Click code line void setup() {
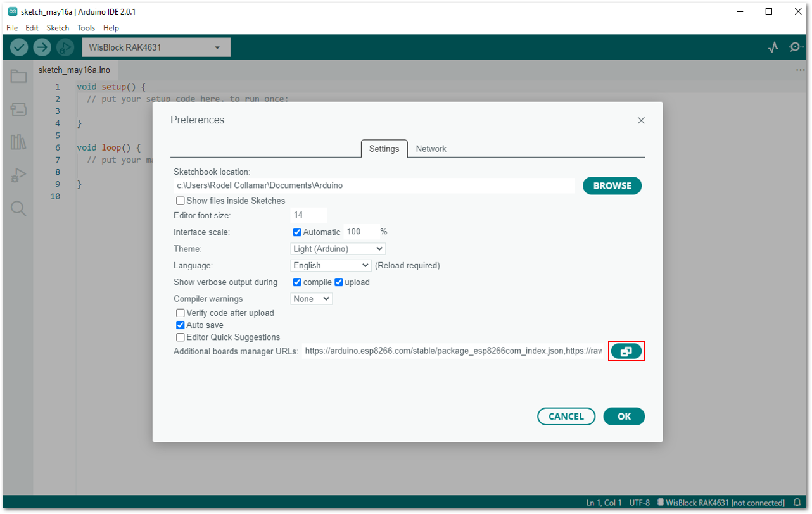 click(x=111, y=87)
